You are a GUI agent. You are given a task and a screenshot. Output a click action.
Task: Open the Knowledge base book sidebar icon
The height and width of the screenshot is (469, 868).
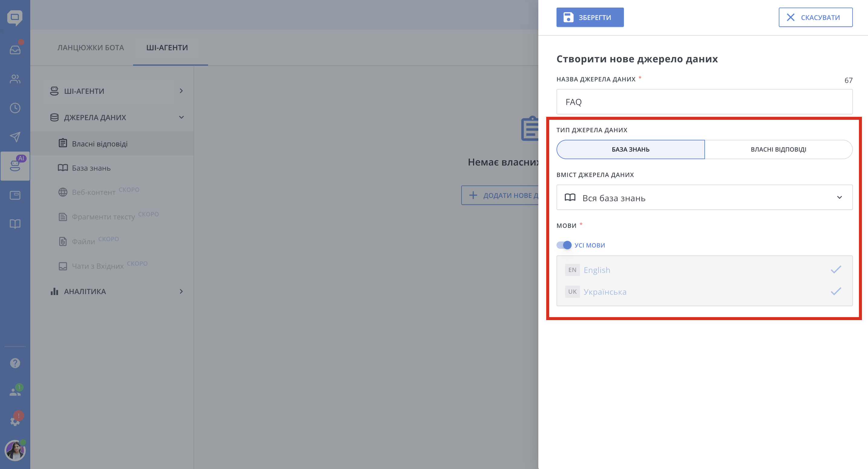tap(15, 224)
